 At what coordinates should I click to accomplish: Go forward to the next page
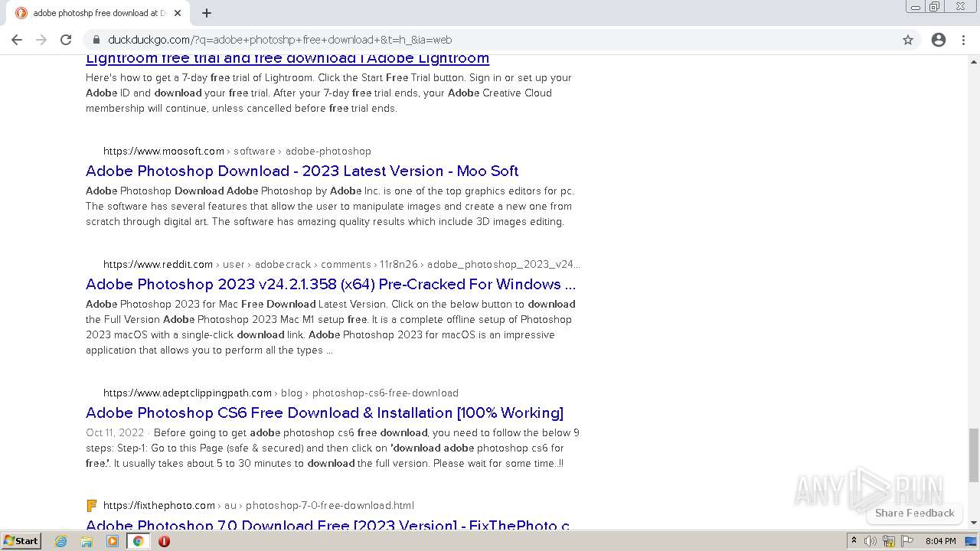(41, 40)
